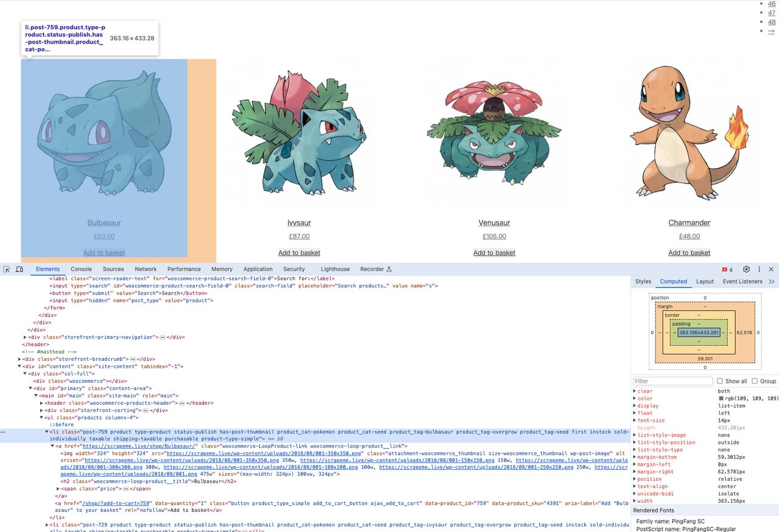Expand the storefront-breadcrumb div node
Screen dimensions: 779x532
point(20,359)
